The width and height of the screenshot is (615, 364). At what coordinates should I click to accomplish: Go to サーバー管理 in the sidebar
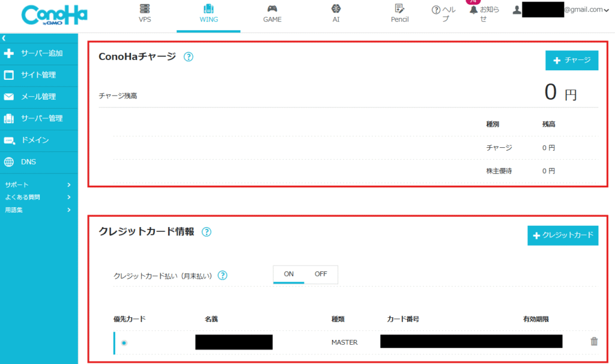(39, 118)
